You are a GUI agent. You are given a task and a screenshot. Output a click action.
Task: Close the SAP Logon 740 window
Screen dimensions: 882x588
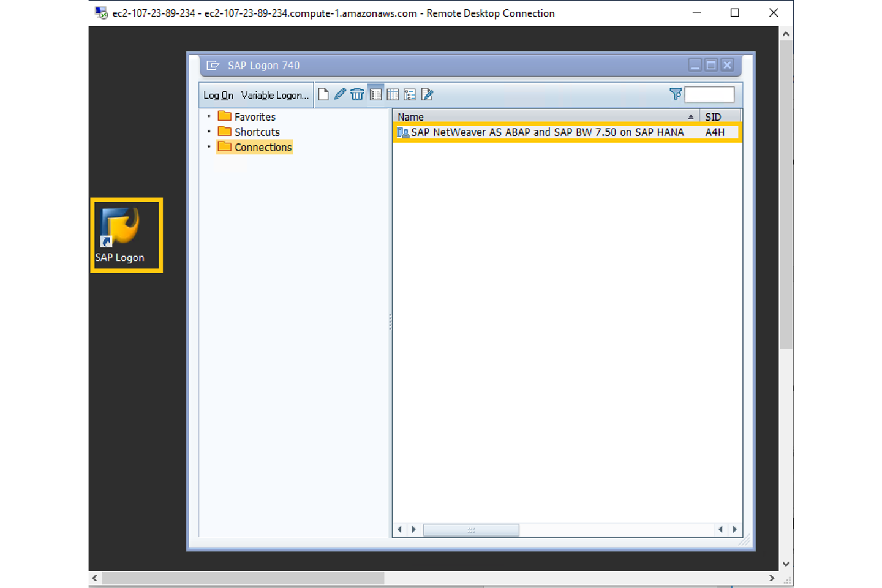tap(727, 65)
